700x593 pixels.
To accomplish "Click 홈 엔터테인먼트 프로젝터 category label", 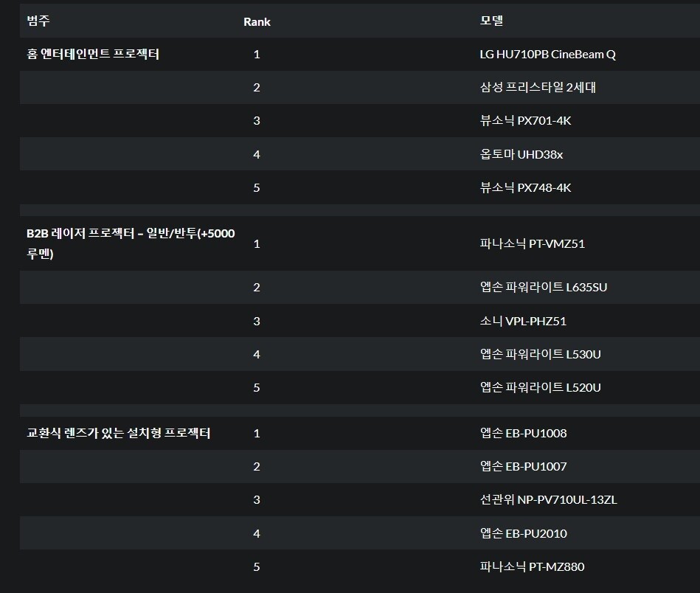I will 93,55.
